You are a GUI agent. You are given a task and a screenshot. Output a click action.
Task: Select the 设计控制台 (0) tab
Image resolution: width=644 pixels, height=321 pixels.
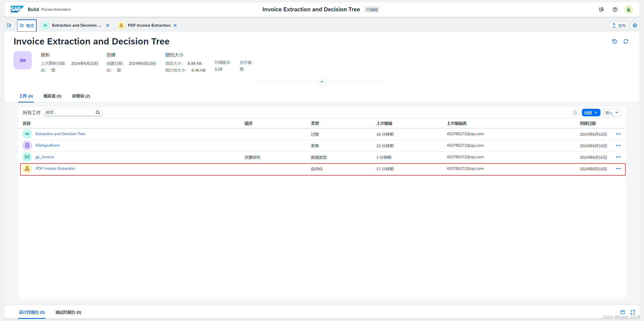32,312
